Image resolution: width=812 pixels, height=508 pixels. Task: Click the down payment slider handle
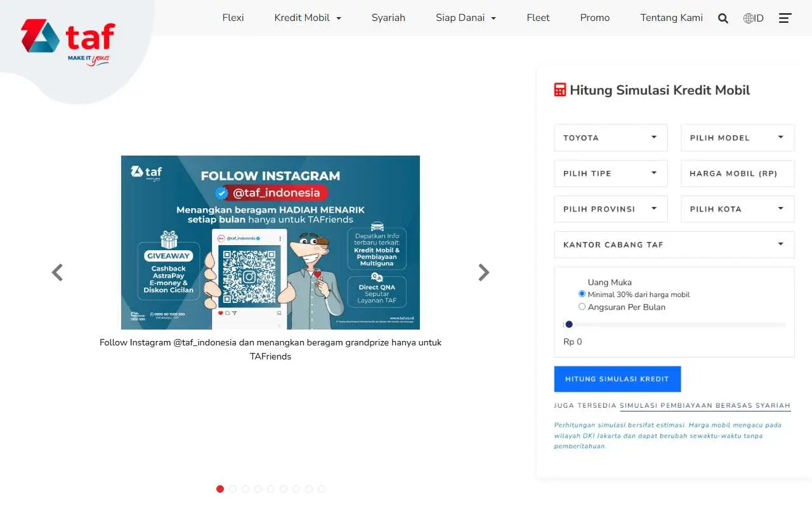point(569,324)
